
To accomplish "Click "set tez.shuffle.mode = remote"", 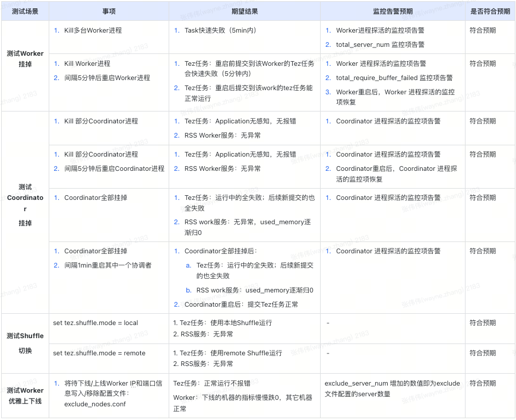I will tap(99, 353).
